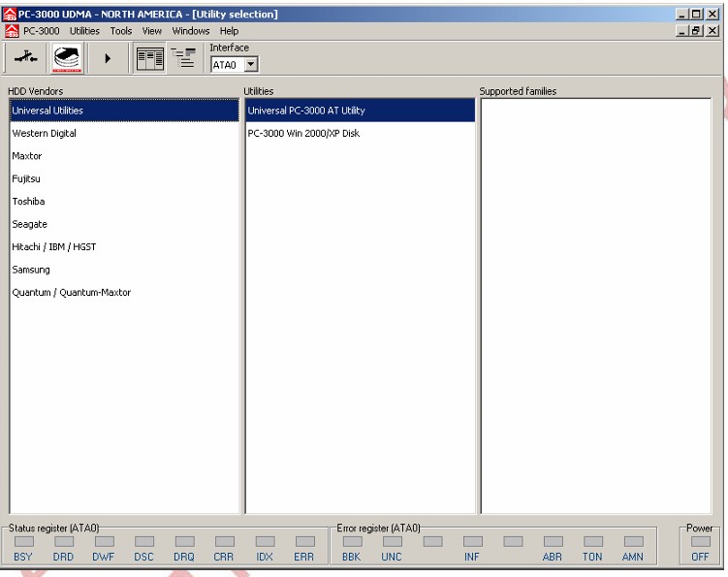Toggle the Power OFF indicator
Screen dimensions: 728x577
click(x=700, y=542)
